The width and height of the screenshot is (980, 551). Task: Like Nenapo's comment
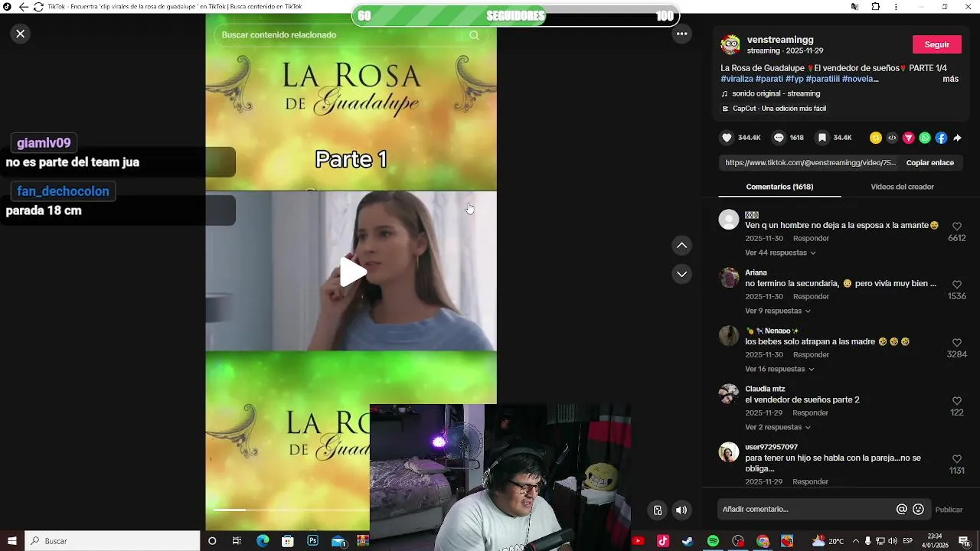[957, 343]
